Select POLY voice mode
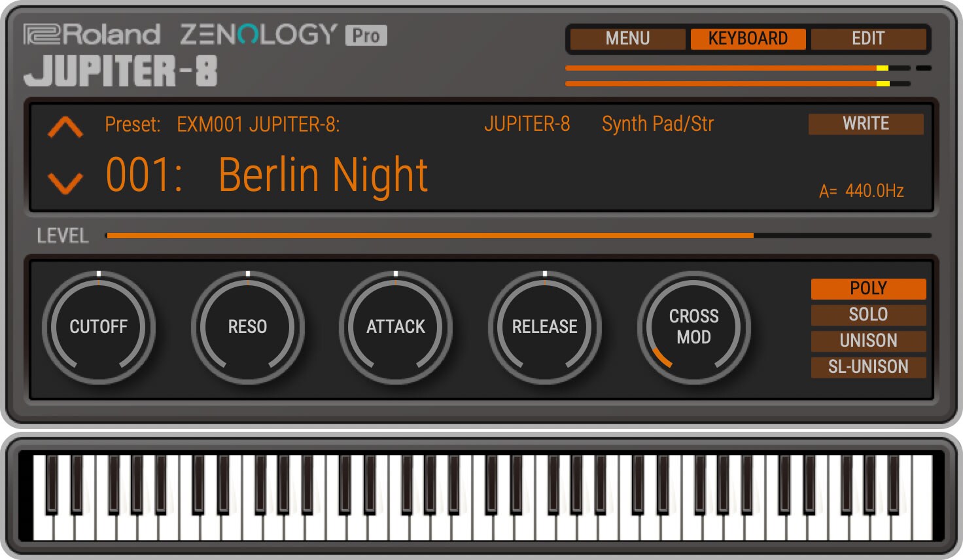Viewport: 963px width, 560px height. 868,289
